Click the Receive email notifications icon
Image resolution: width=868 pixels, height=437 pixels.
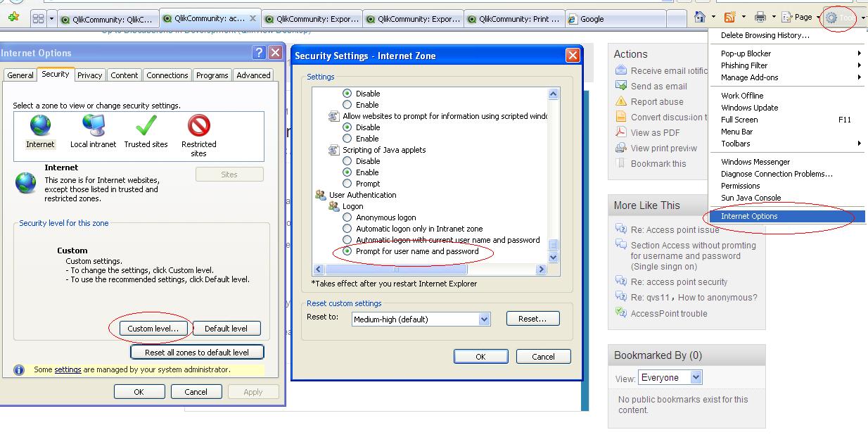621,70
